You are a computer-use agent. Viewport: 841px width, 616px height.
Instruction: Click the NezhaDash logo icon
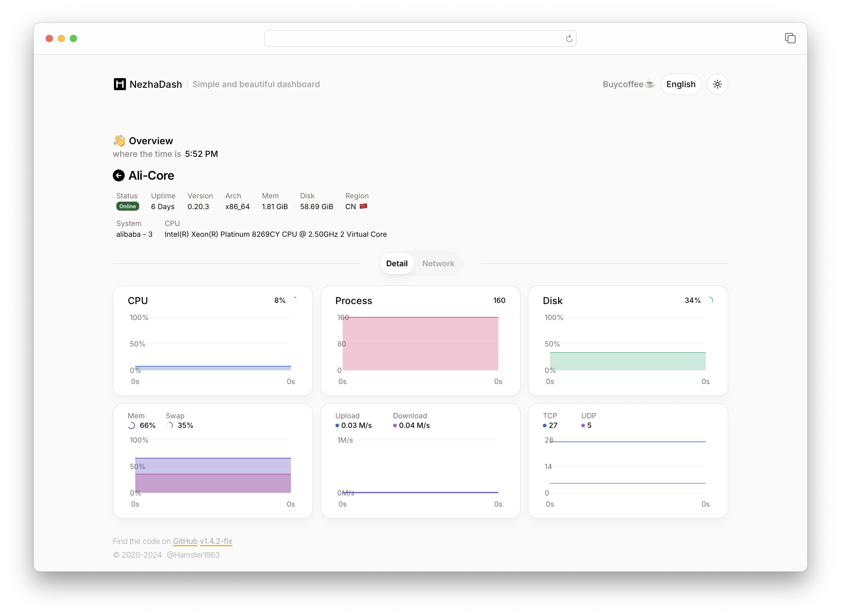pos(120,84)
